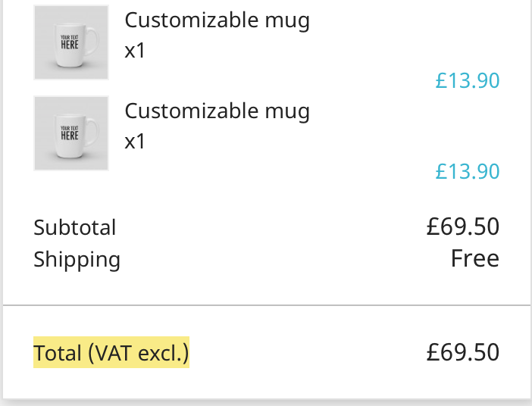Select the top mug's x1 quantity
Image resolution: width=532 pixels, height=406 pixels.
coord(134,52)
